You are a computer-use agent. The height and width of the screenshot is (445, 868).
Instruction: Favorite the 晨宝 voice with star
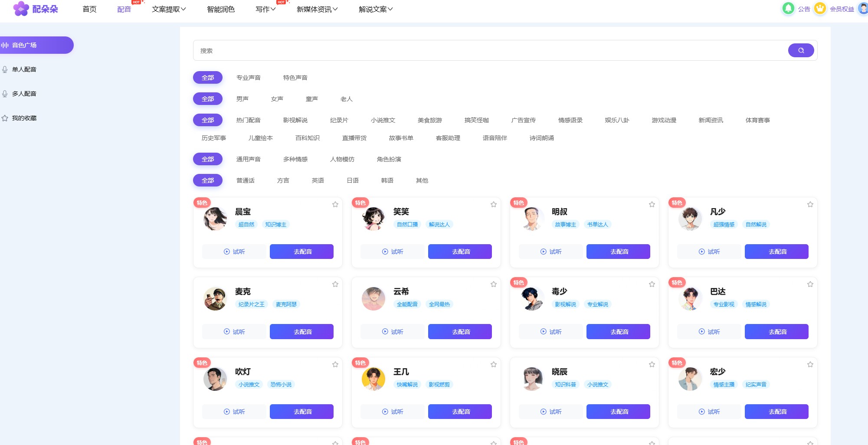click(335, 204)
